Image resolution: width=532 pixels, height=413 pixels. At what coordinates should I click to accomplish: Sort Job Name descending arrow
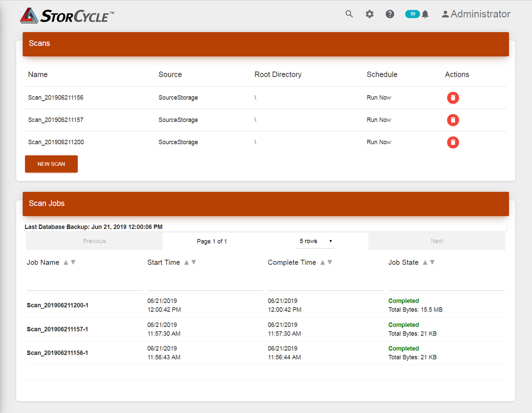(x=73, y=262)
